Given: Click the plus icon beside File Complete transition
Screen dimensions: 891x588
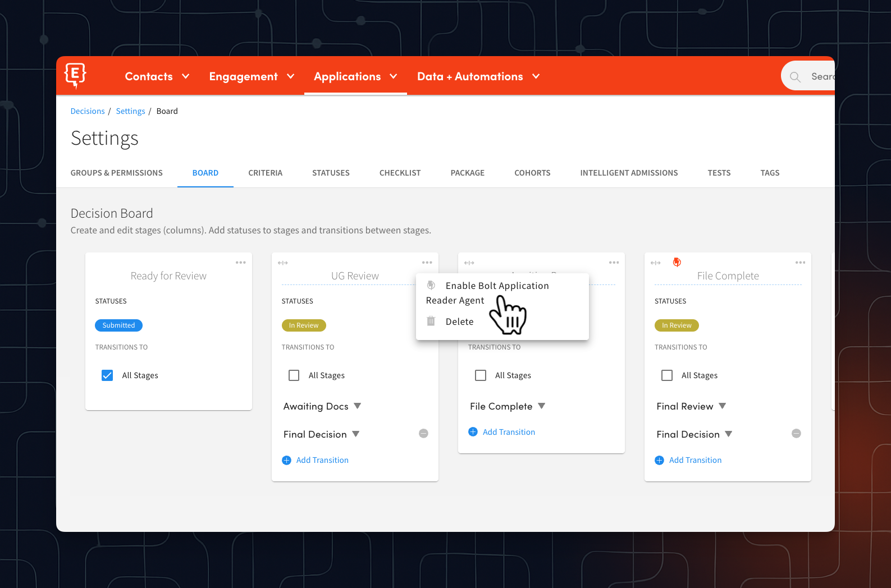Looking at the screenshot, I should (473, 432).
